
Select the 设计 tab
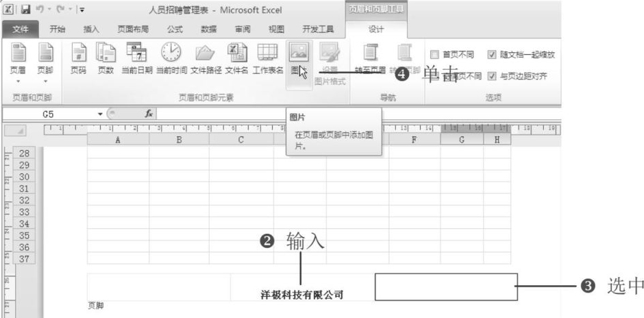[376, 29]
